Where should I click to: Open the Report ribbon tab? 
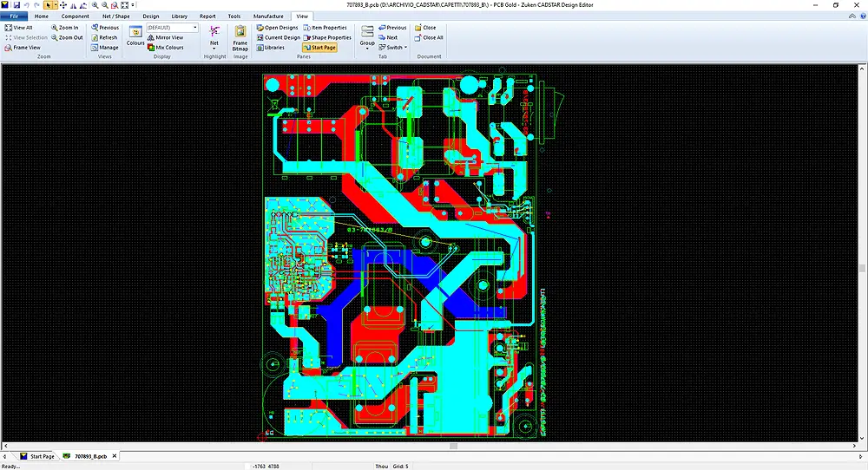click(x=207, y=16)
